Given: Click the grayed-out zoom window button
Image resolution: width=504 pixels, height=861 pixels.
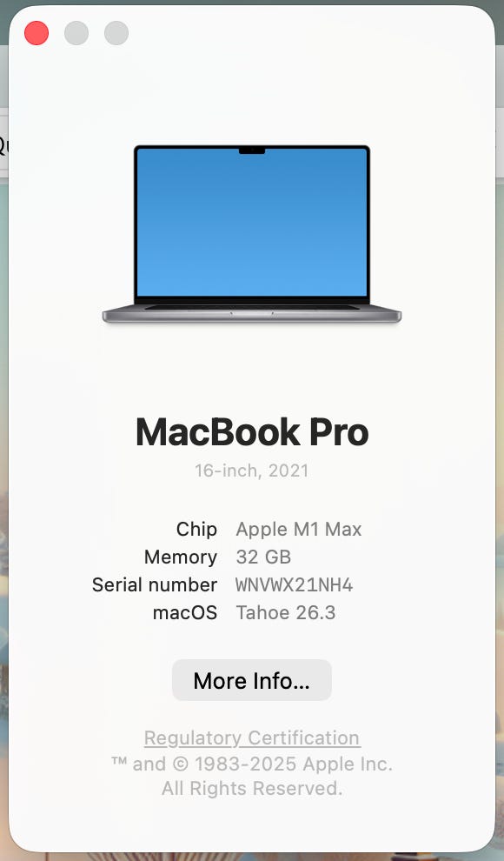Looking at the screenshot, I should (116, 33).
